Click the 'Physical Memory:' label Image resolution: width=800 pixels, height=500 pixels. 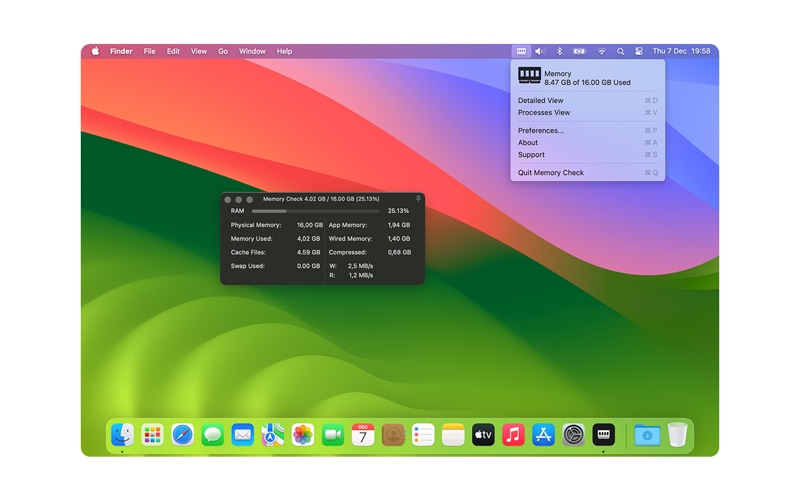[x=256, y=225]
